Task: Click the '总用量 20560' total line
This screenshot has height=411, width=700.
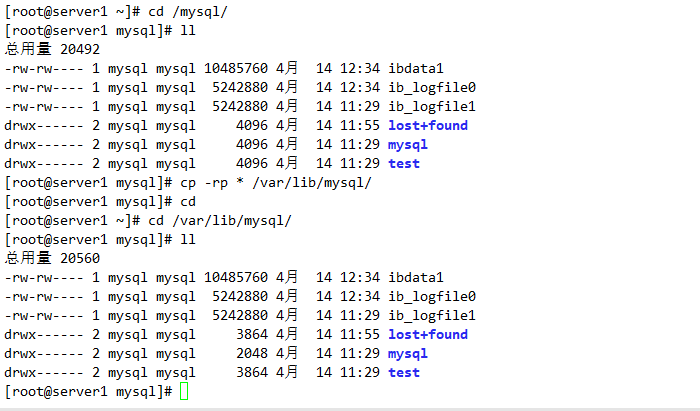Action: click(52, 258)
